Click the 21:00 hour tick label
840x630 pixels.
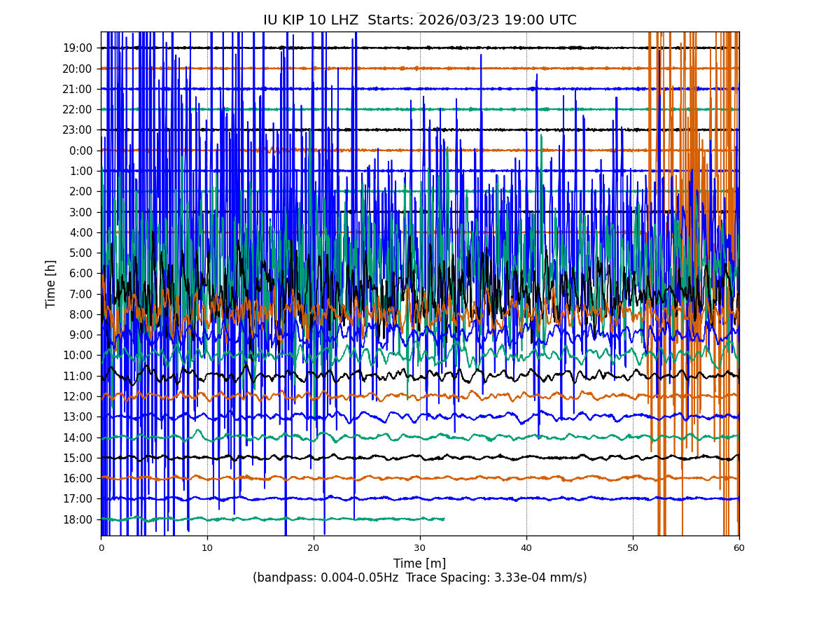tap(78, 89)
